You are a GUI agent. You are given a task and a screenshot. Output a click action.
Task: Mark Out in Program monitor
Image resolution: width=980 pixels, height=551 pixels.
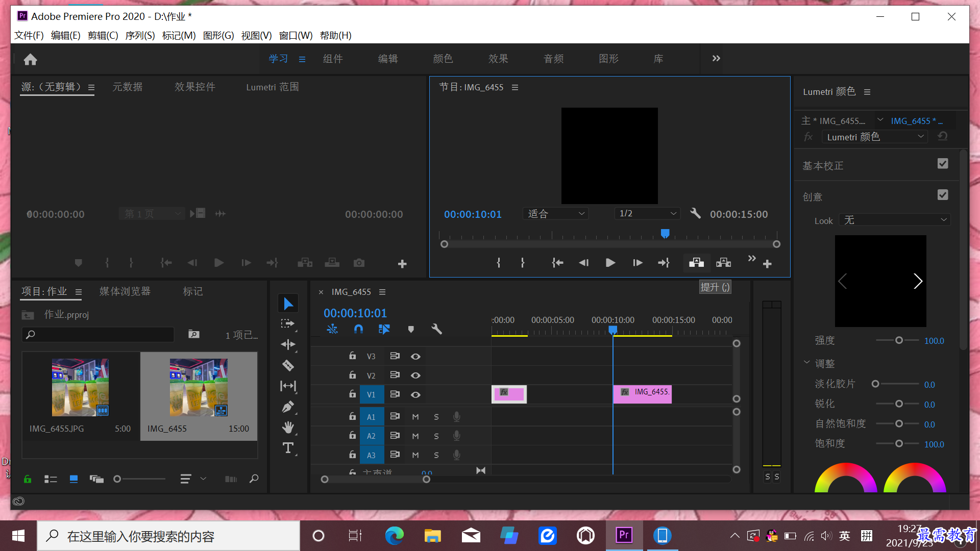click(x=523, y=263)
